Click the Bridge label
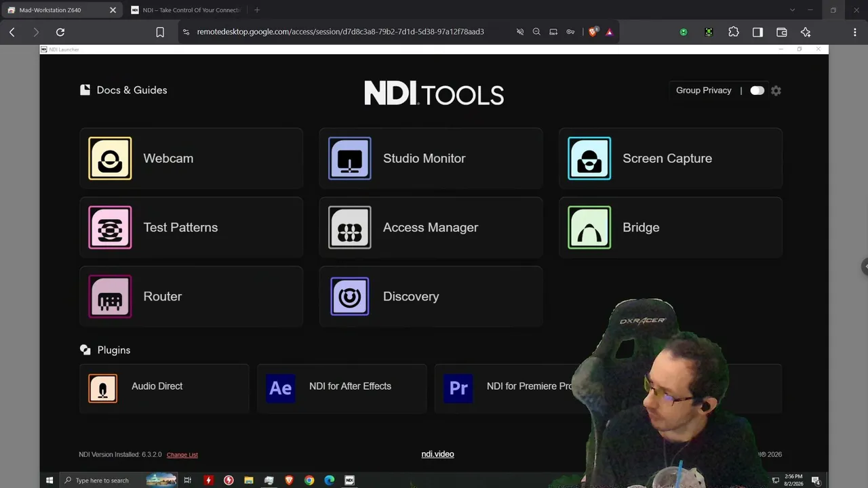The width and height of the screenshot is (868, 488). 641,228
